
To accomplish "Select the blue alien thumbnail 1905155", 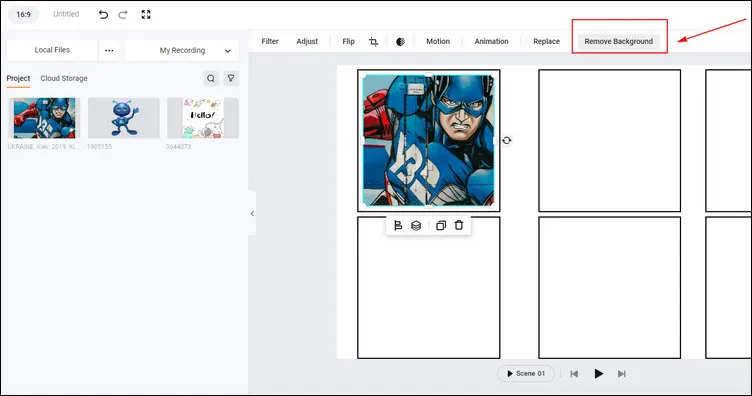I will pos(124,118).
